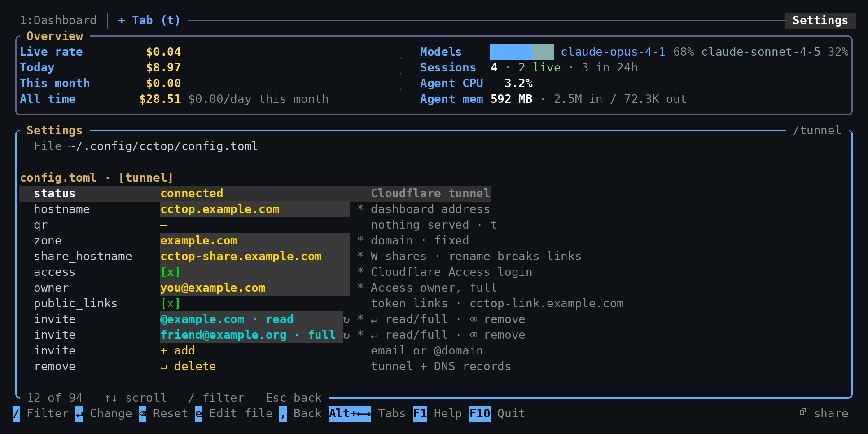Select the zone field 'example.com'
This screenshot has height=434, width=868.
coord(255,241)
